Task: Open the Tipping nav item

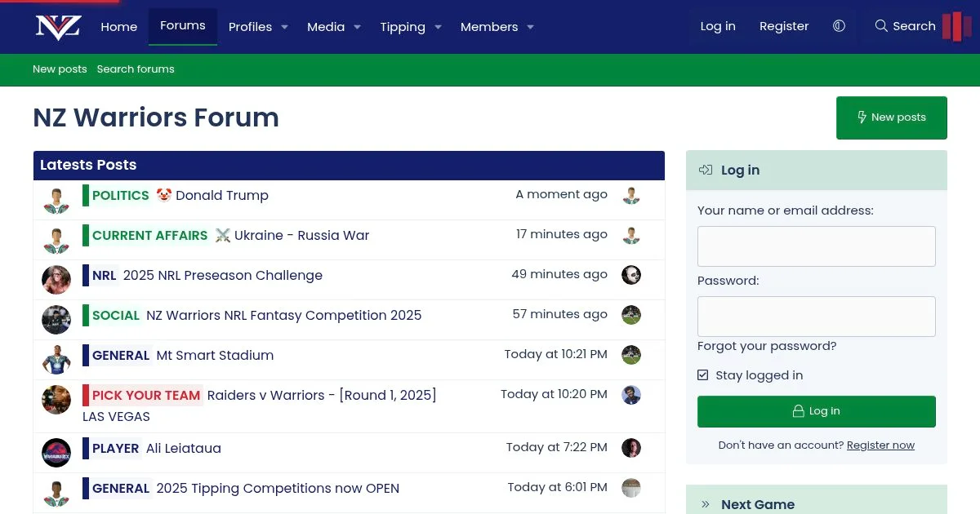Action: click(403, 27)
